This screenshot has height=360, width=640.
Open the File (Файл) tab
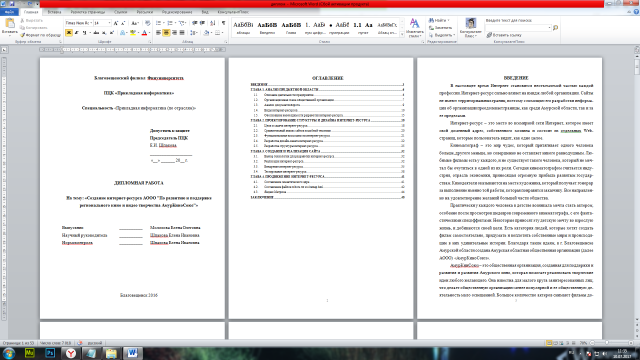[x=9, y=12]
